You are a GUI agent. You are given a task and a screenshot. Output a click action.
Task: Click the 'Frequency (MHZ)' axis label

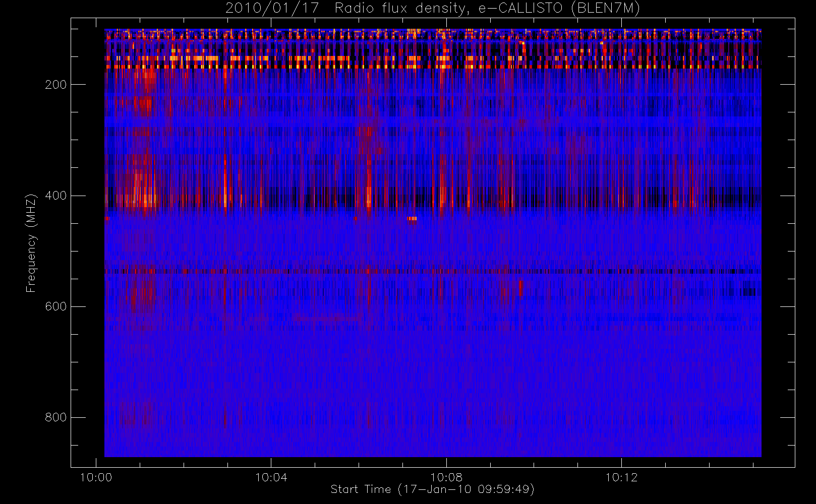pyautogui.click(x=31, y=243)
